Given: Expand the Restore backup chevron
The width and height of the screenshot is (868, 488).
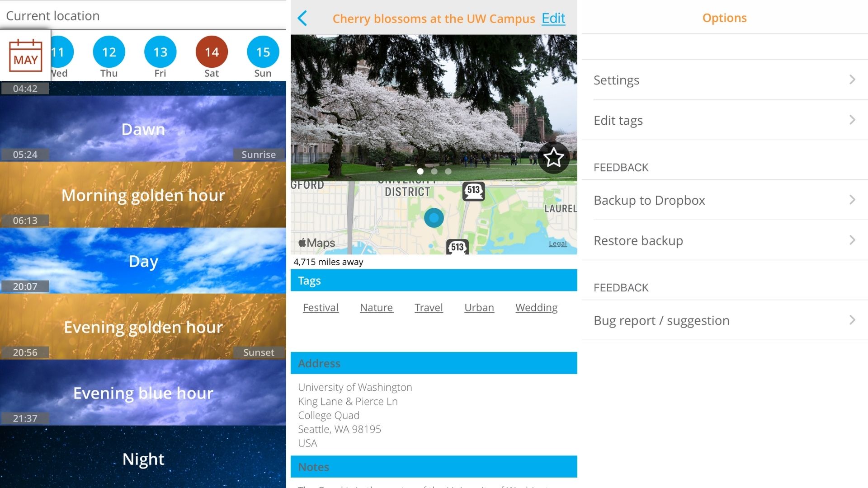Looking at the screenshot, I should [853, 240].
